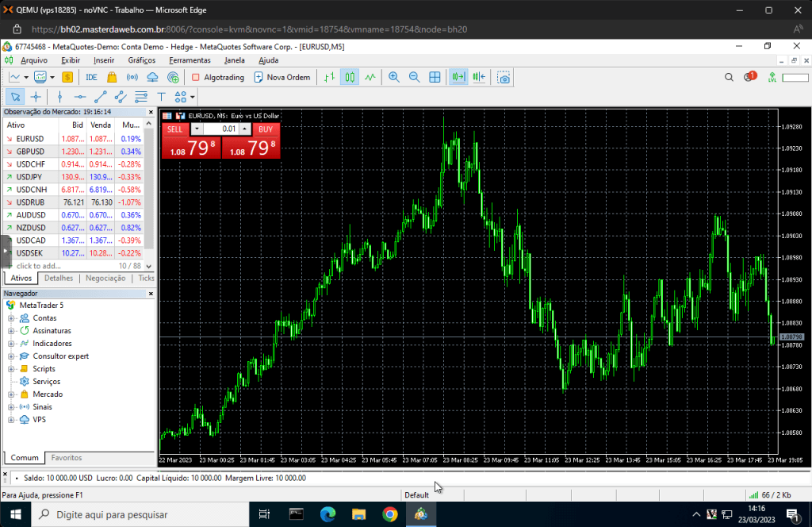Switch chart to candlestick mode
This screenshot has height=527, width=812.
[x=350, y=77]
